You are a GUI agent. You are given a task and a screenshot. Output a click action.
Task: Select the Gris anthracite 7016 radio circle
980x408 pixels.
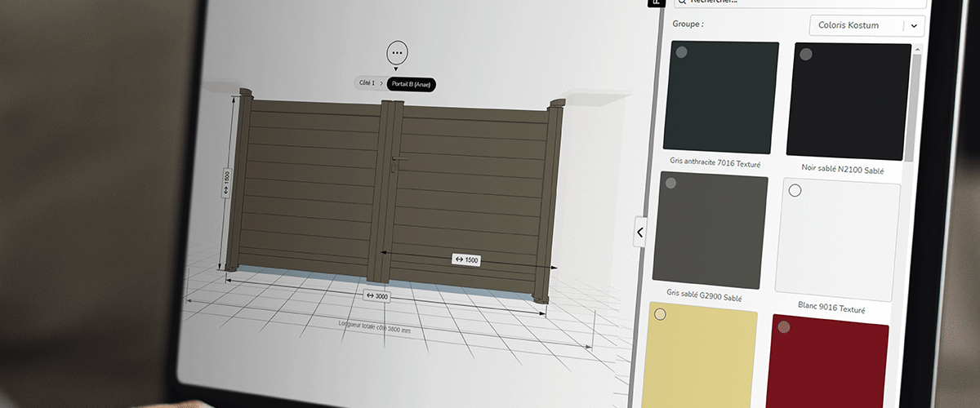[681, 52]
